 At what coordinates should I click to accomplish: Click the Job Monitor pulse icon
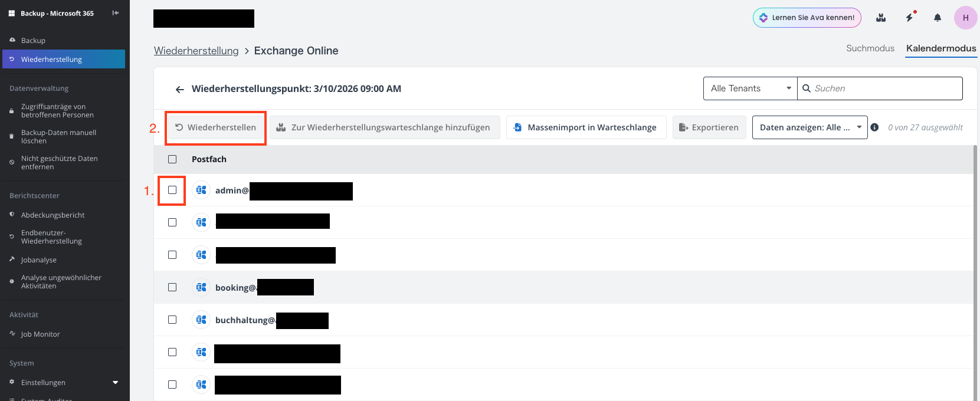(12, 334)
